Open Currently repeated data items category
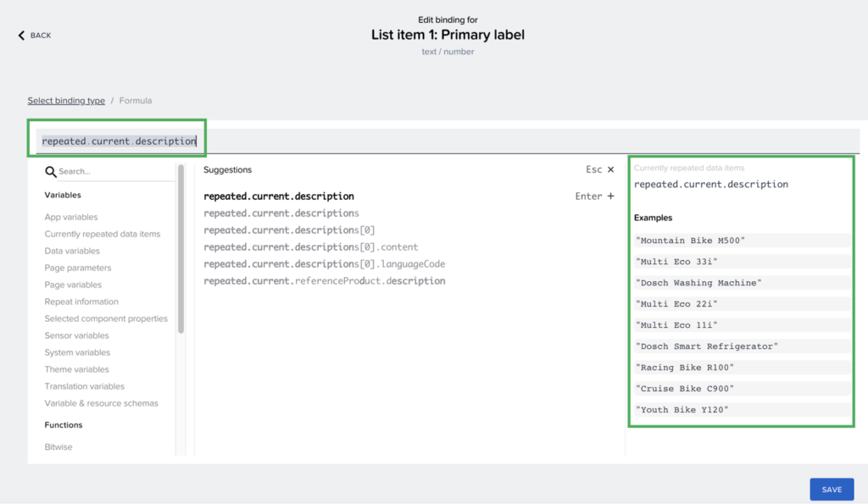Image resolution: width=868 pixels, height=504 pixels. pyautogui.click(x=102, y=234)
